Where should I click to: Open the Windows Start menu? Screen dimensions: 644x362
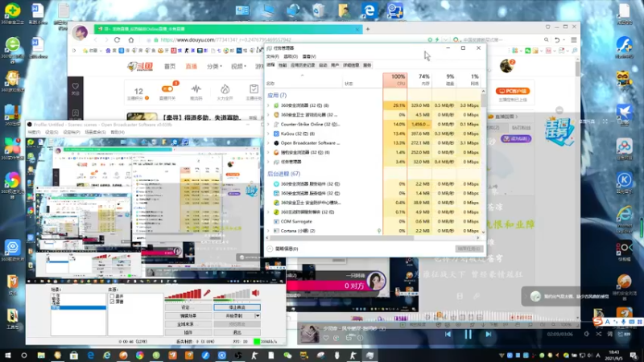(x=8, y=356)
